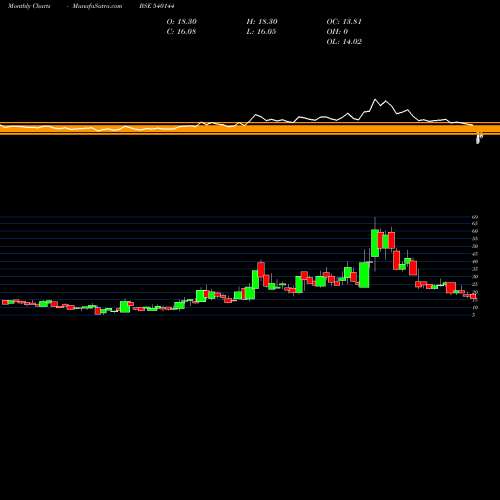Screen dimensions: 500x500
Task: Click the close value 'C: 16.08'
Action: pyautogui.click(x=181, y=31)
